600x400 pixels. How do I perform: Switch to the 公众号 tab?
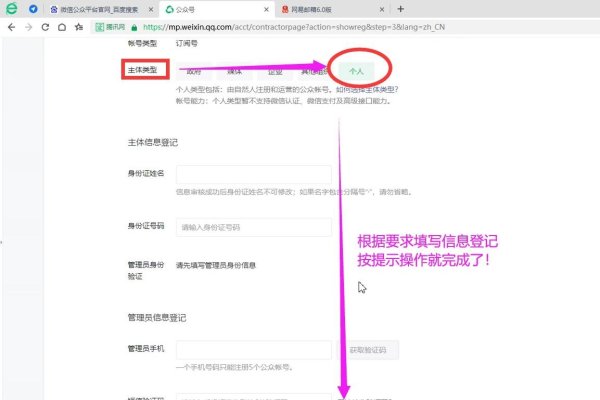217,10
